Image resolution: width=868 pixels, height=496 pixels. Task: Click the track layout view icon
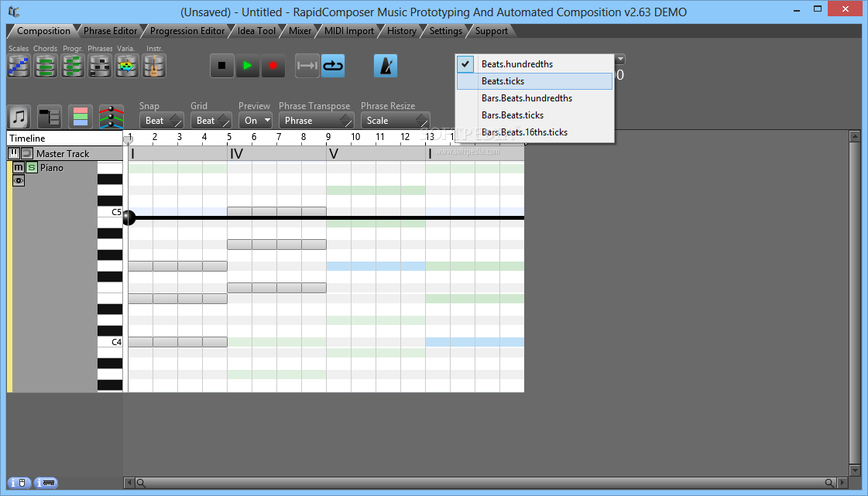coord(50,117)
